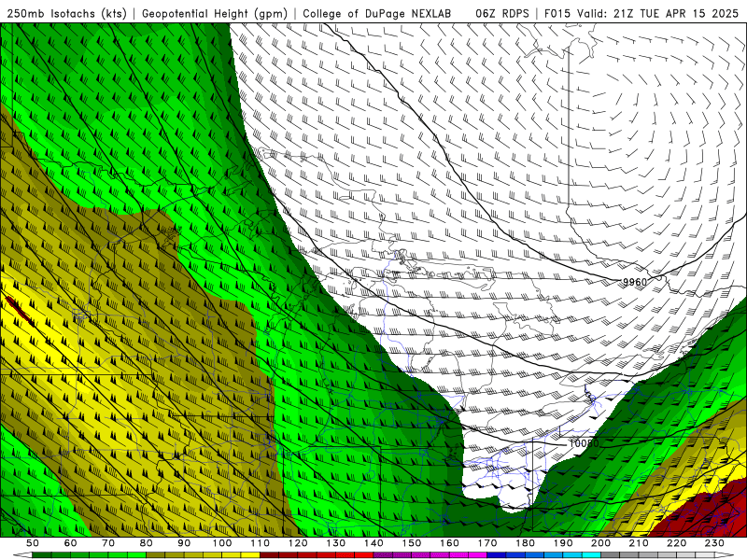The width and height of the screenshot is (747, 560).
Task: Click the 9960 height contour label
Action: 635,282
